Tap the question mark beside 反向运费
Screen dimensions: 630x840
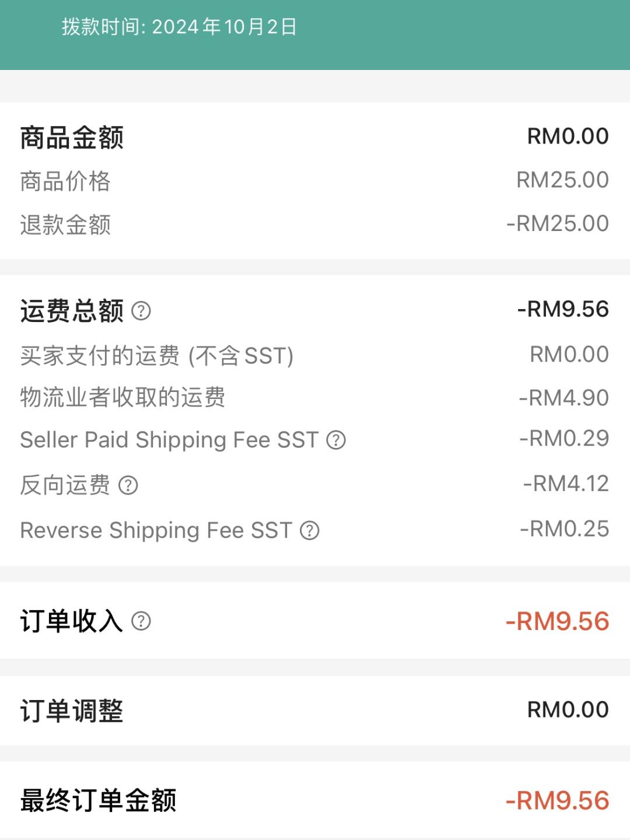point(128,485)
